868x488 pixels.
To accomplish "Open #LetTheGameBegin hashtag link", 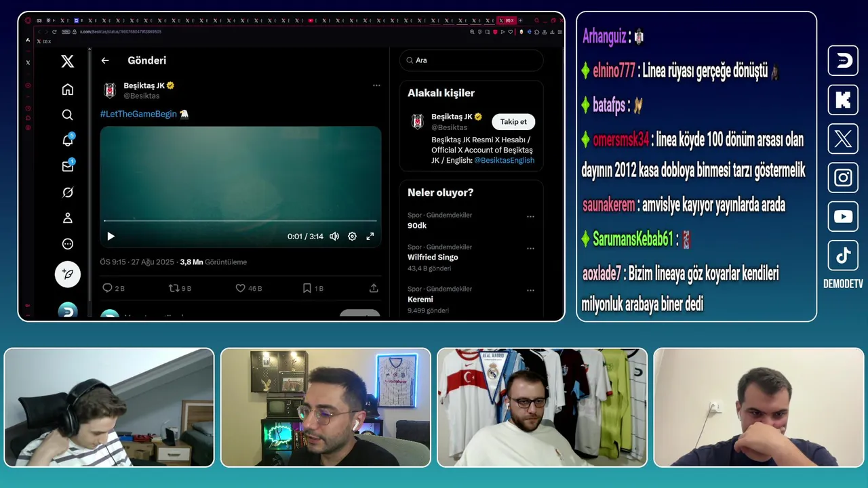I will [138, 114].
